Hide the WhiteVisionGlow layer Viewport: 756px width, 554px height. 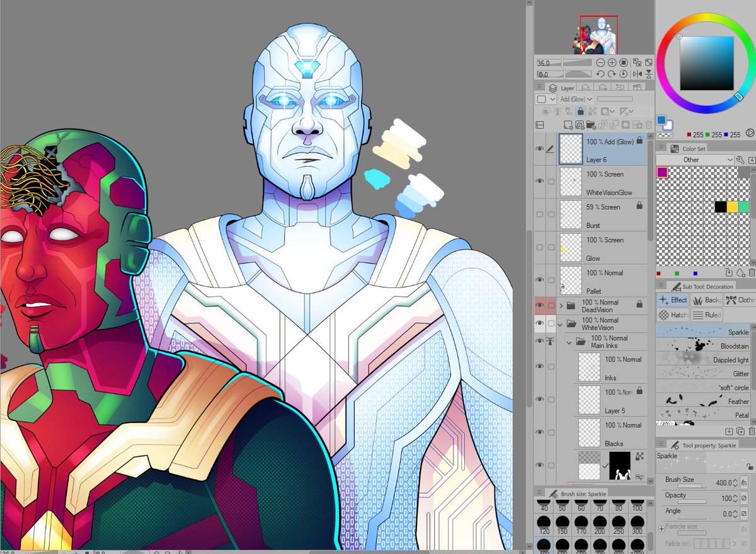539,182
